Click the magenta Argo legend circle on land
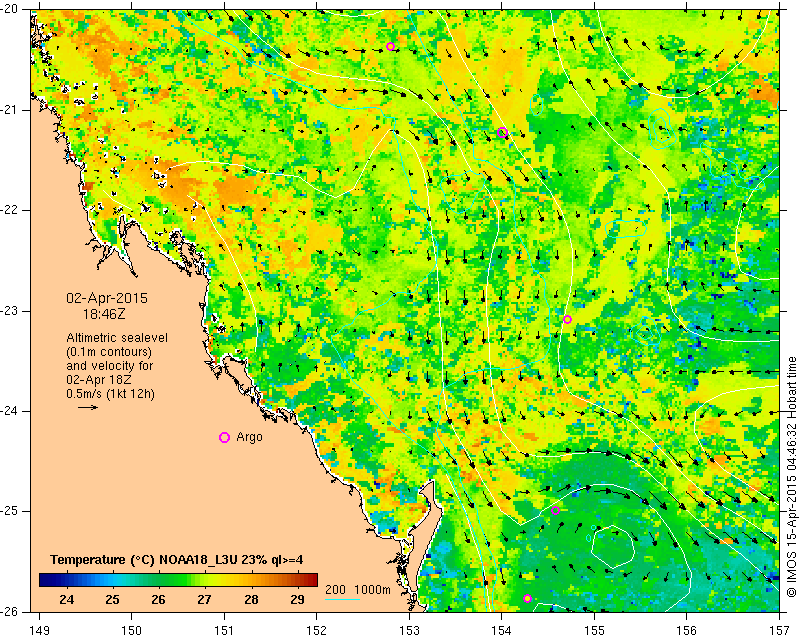 pyautogui.click(x=224, y=437)
